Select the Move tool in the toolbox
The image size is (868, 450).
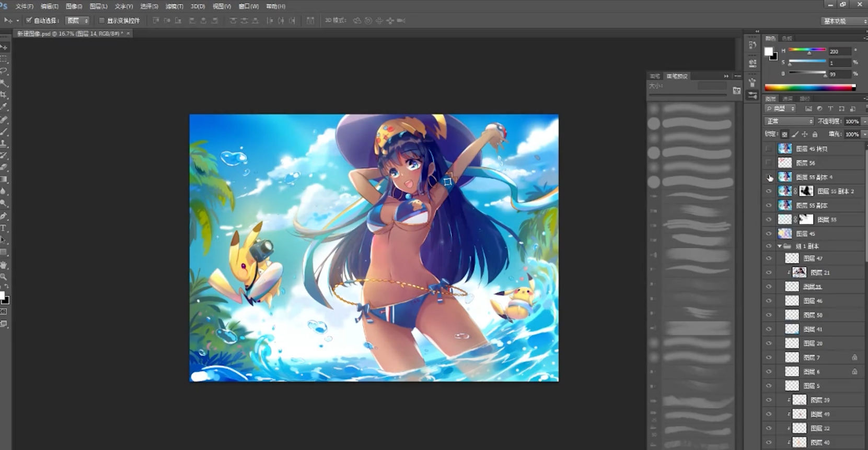pyautogui.click(x=4, y=47)
